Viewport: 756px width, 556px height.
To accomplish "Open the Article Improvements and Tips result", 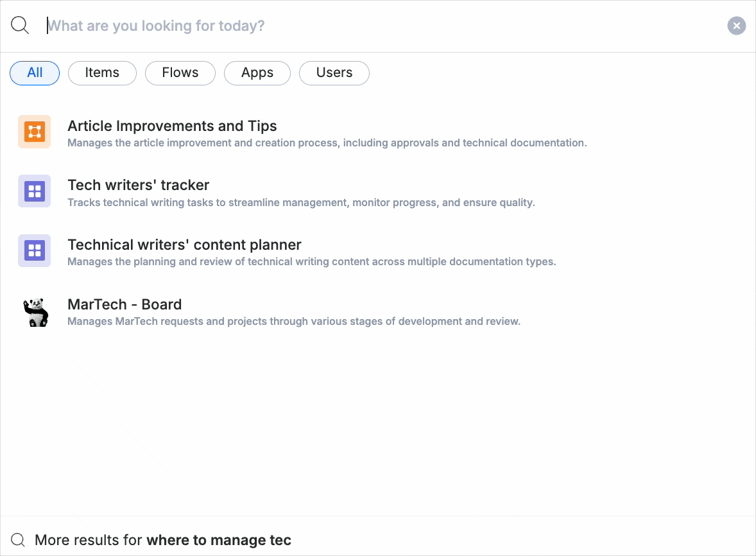I will 172,126.
